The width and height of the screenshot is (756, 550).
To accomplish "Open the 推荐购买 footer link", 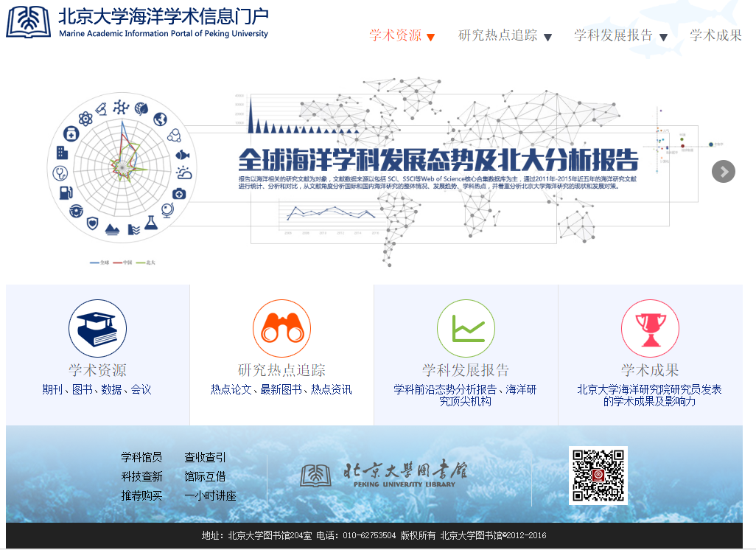I will click(141, 495).
